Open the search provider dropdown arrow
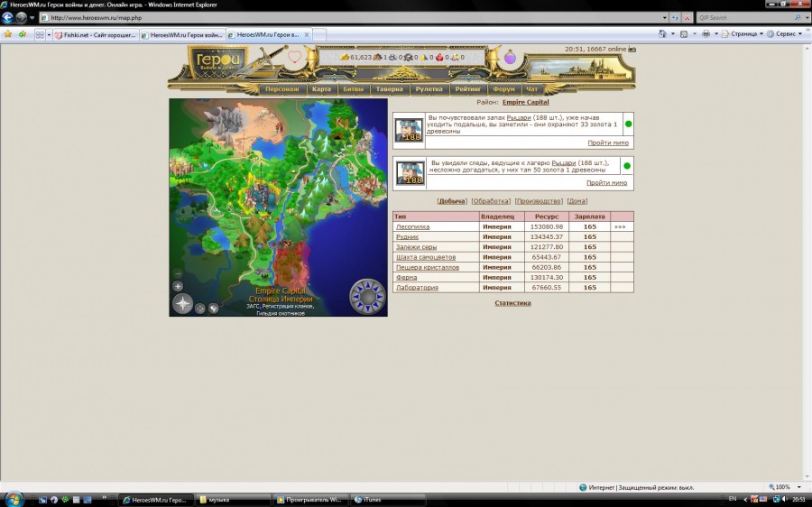 807,18
